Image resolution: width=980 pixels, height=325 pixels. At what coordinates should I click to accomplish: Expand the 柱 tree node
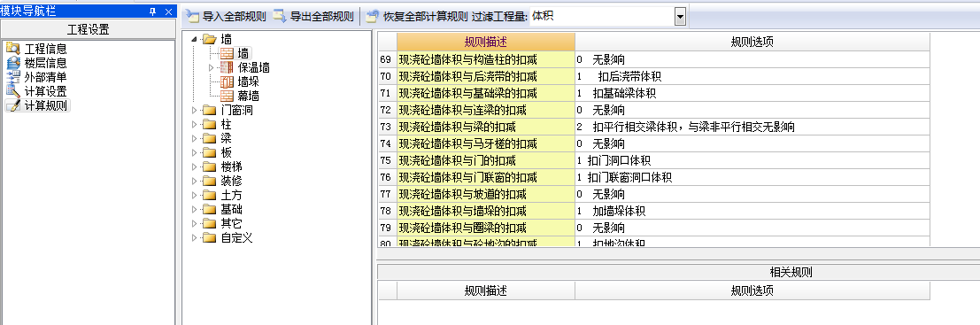[x=195, y=124]
